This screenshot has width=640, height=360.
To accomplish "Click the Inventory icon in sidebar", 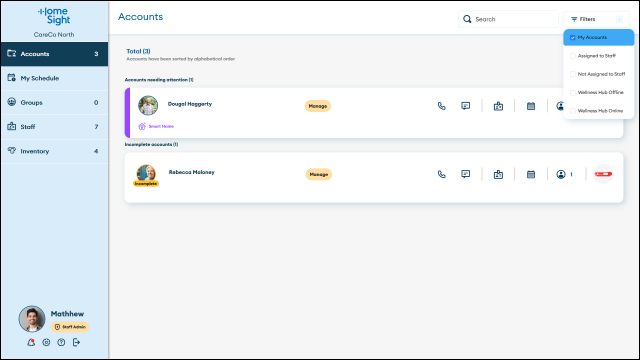I will click(x=11, y=151).
